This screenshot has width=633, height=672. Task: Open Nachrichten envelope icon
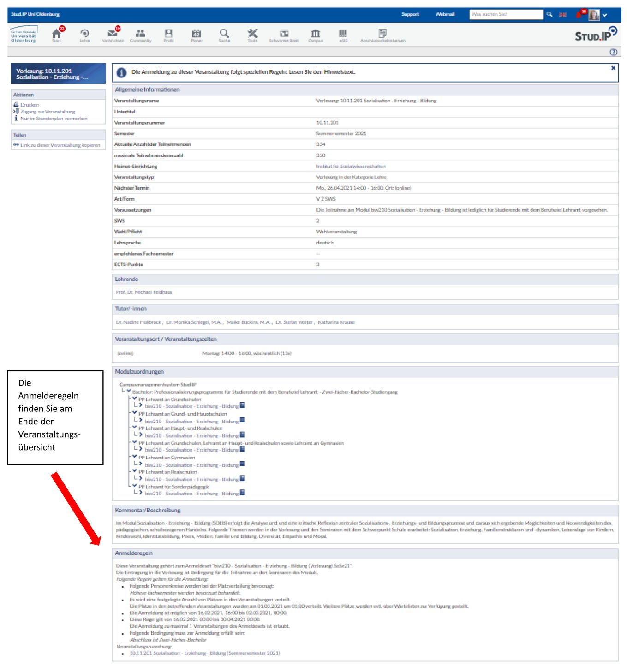pos(113,34)
